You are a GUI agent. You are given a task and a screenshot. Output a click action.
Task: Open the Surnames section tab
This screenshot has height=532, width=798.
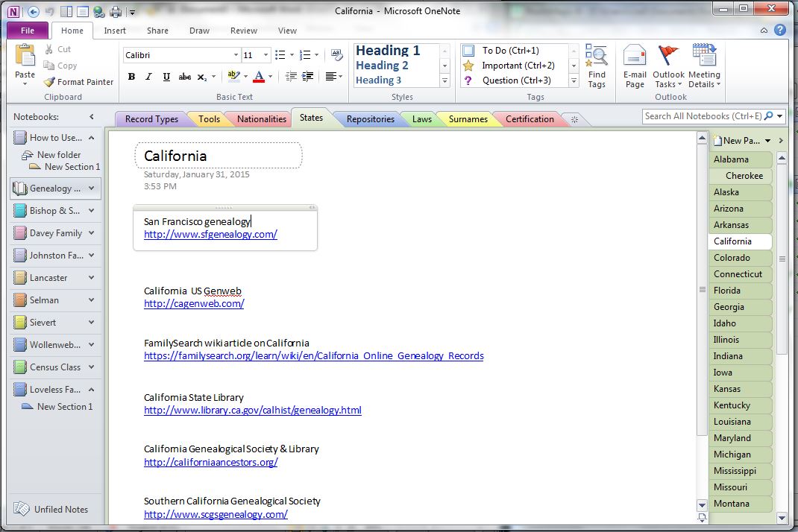pyautogui.click(x=468, y=119)
